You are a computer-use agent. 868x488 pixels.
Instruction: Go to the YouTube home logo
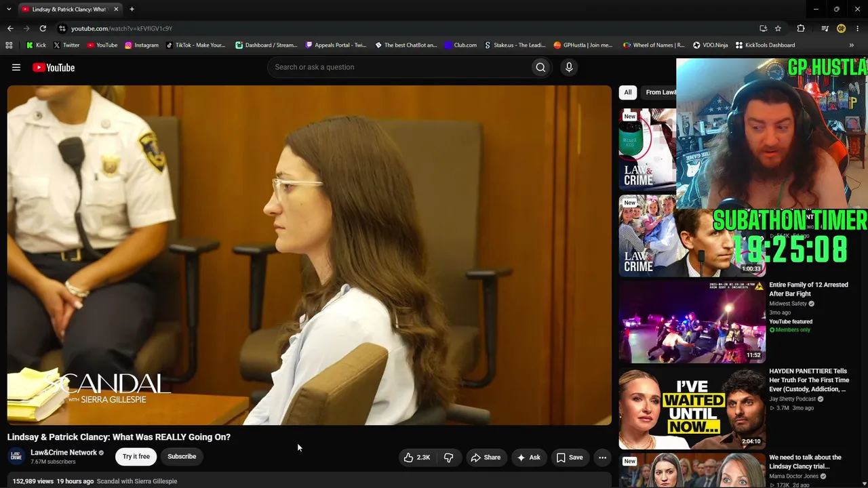coord(54,67)
